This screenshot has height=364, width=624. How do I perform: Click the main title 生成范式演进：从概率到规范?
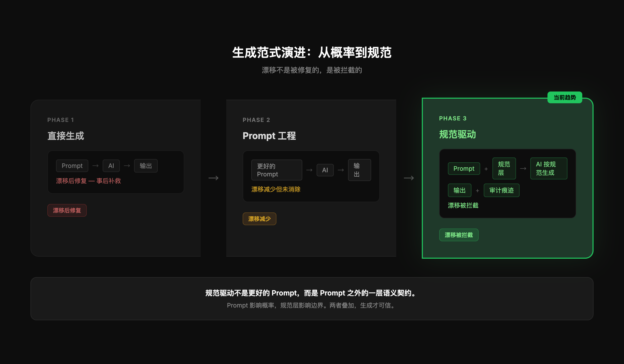pyautogui.click(x=312, y=52)
